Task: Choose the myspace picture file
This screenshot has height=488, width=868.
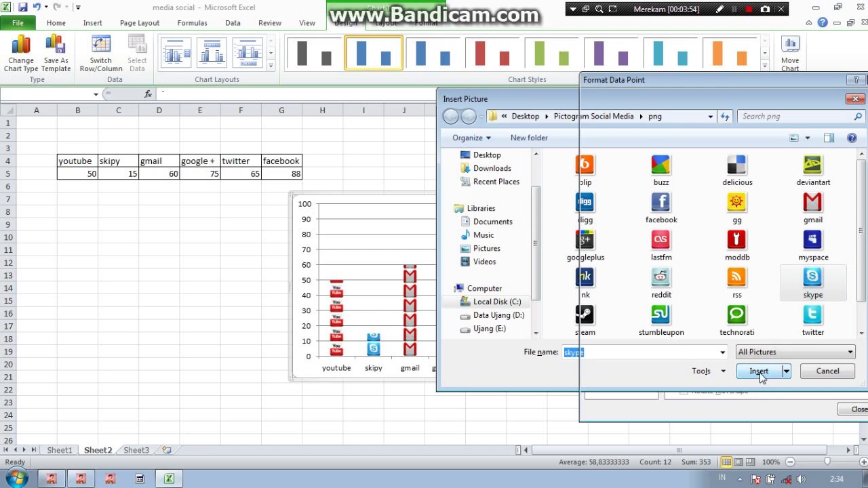Action: click(x=813, y=245)
